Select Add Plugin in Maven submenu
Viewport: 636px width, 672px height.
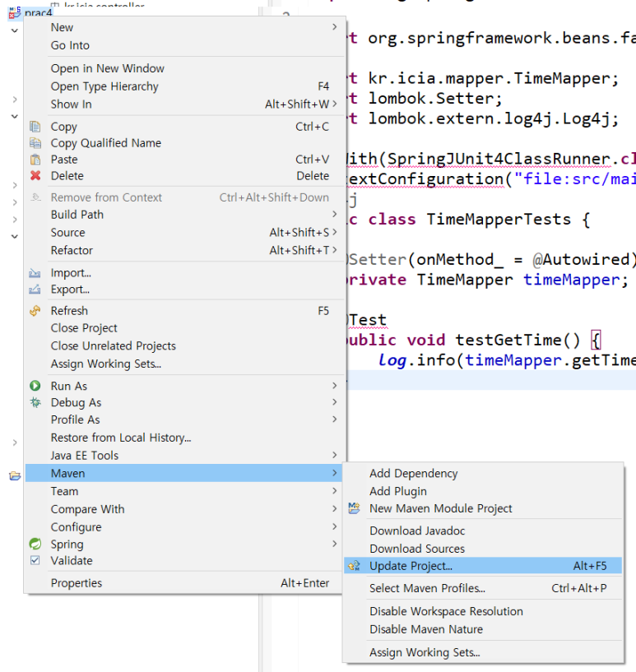[x=483, y=491]
